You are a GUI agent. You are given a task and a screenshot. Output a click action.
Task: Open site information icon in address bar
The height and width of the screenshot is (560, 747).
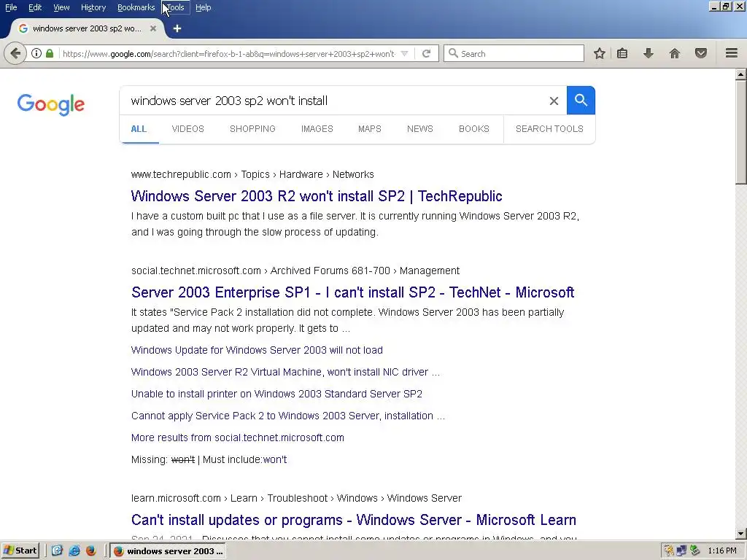pyautogui.click(x=36, y=53)
